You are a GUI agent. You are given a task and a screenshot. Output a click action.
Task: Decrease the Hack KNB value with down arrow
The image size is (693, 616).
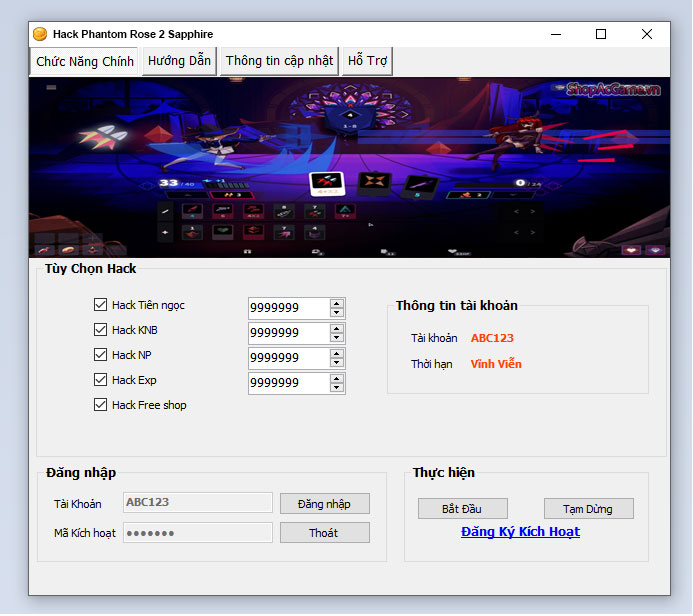coord(337,338)
